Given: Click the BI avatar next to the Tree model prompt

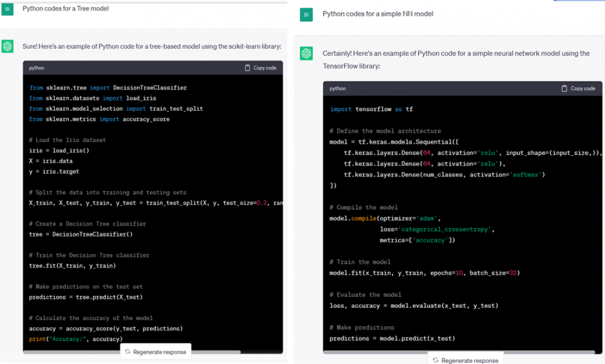Looking at the screenshot, I should tap(8, 10).
